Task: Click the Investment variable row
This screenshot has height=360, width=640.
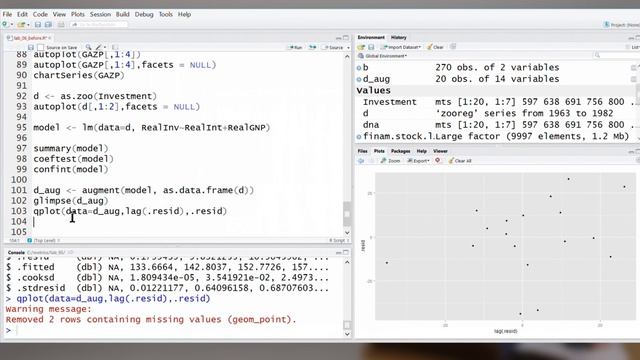Action: pyautogui.click(x=496, y=102)
